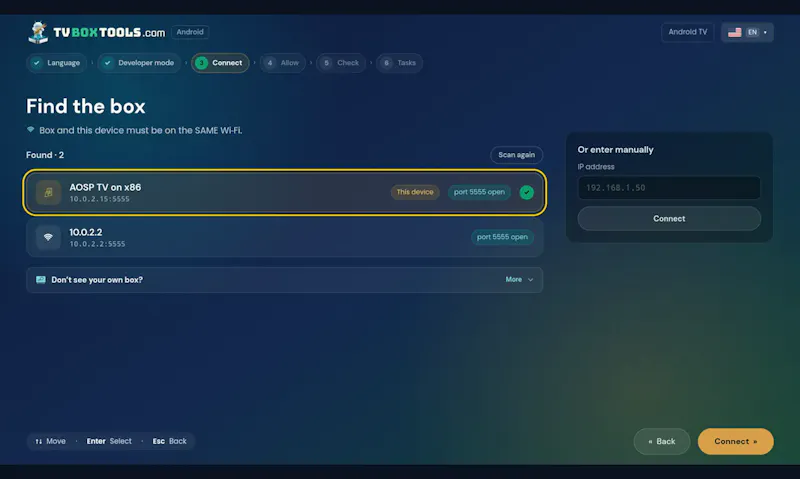Click the Wi-Fi icon on 10.0.2.2 row
Image resolution: width=800 pixels, height=479 pixels.
tap(48, 237)
